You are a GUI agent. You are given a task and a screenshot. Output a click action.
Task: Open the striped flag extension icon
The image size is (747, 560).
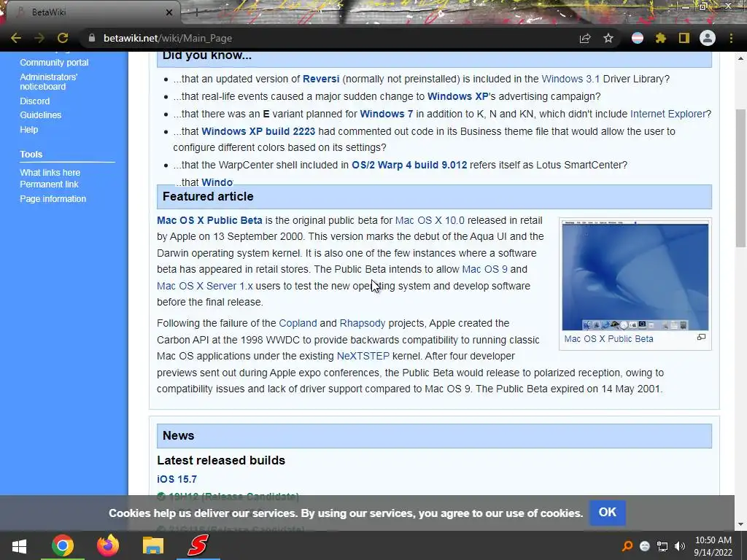click(x=638, y=38)
